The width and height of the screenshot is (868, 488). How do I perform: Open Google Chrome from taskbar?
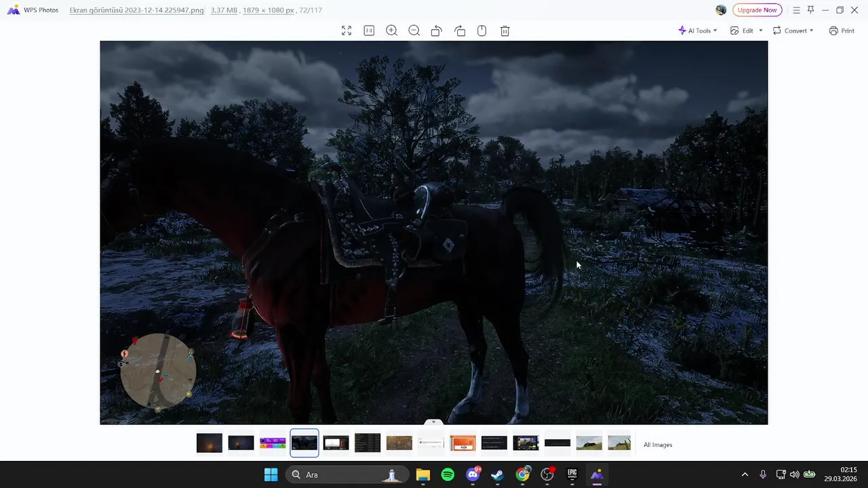point(522,474)
